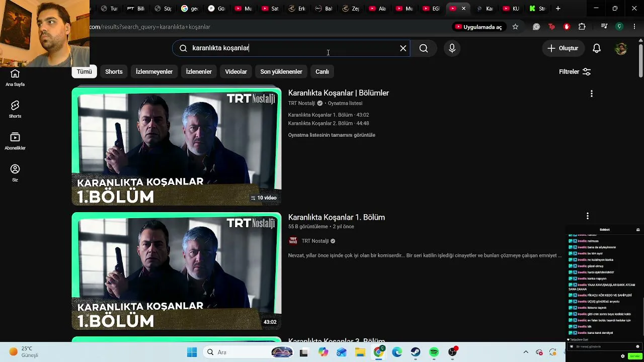The width and height of the screenshot is (644, 362).
Task: Open more options for Bölümler playlist
Action: [x=592, y=94]
